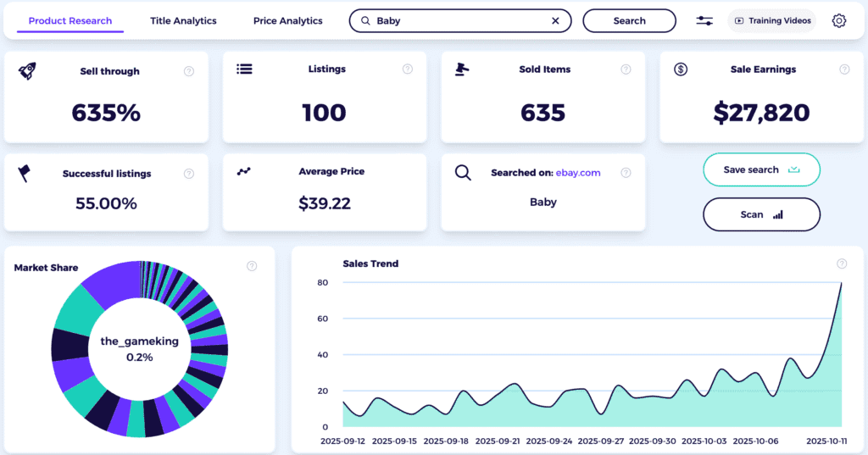
Task: Click the Successful listings help icon
Action: (x=189, y=174)
